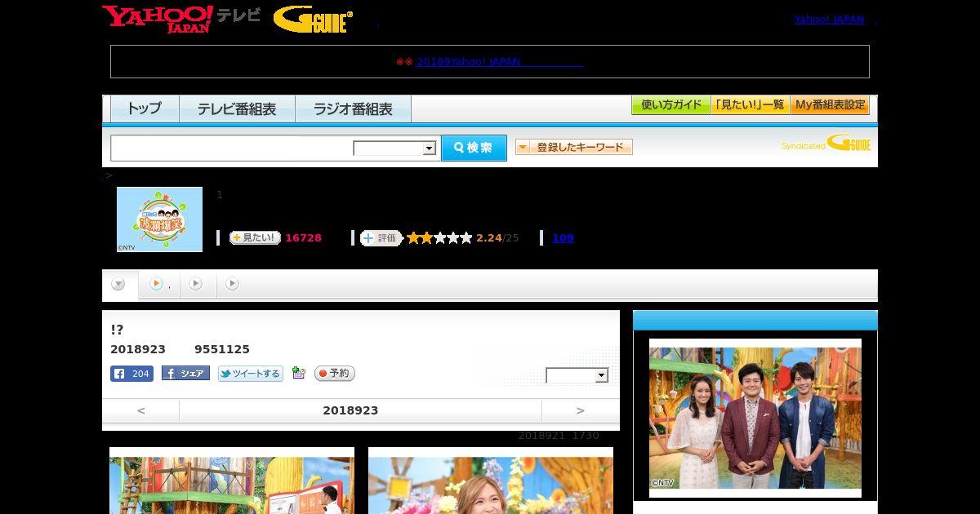Select the third gray play-icon tab
This screenshot has height=514, width=980.
click(232, 284)
